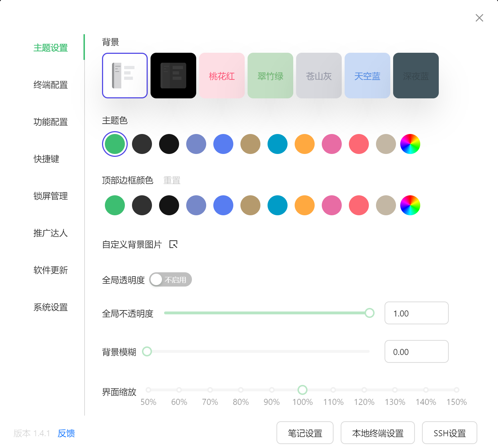Open 锁屏管理 tab
This screenshot has width=498, height=448.
click(x=51, y=196)
